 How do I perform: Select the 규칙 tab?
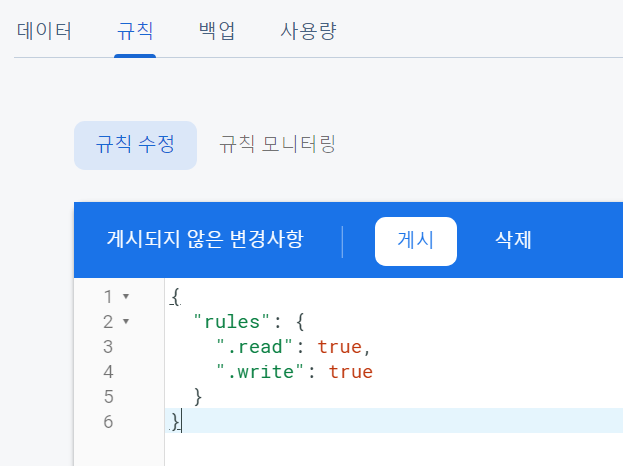coord(135,31)
